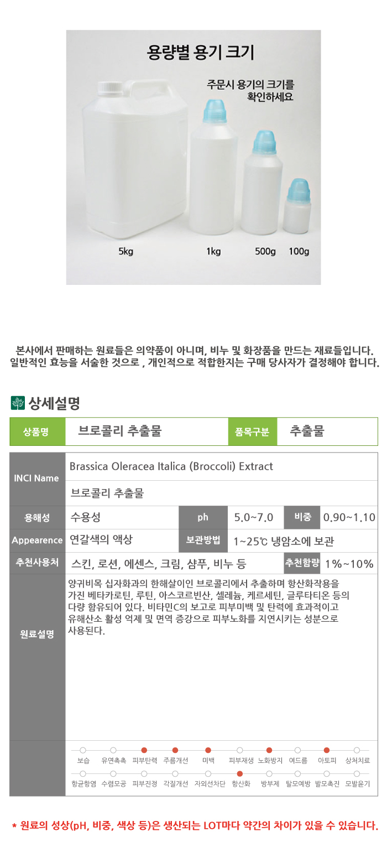
Task: Select the 미백 red indicator dot
Action: point(208,750)
